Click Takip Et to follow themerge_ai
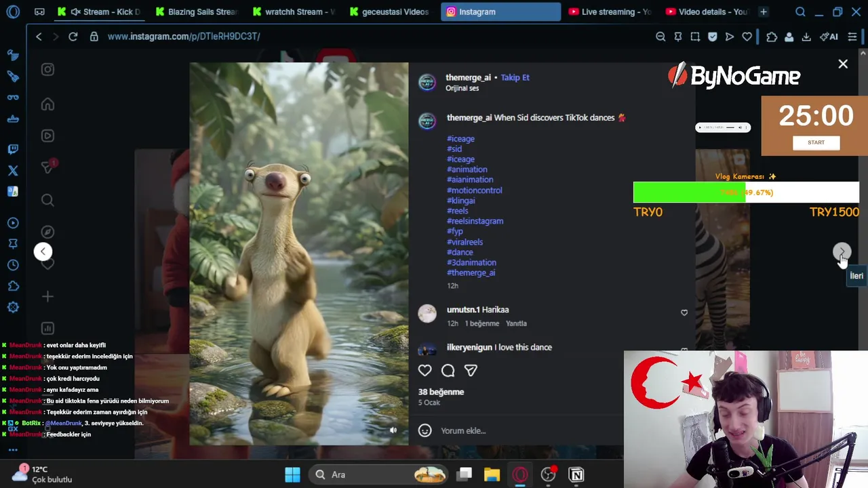Viewport: 868px width, 488px height. pos(515,77)
